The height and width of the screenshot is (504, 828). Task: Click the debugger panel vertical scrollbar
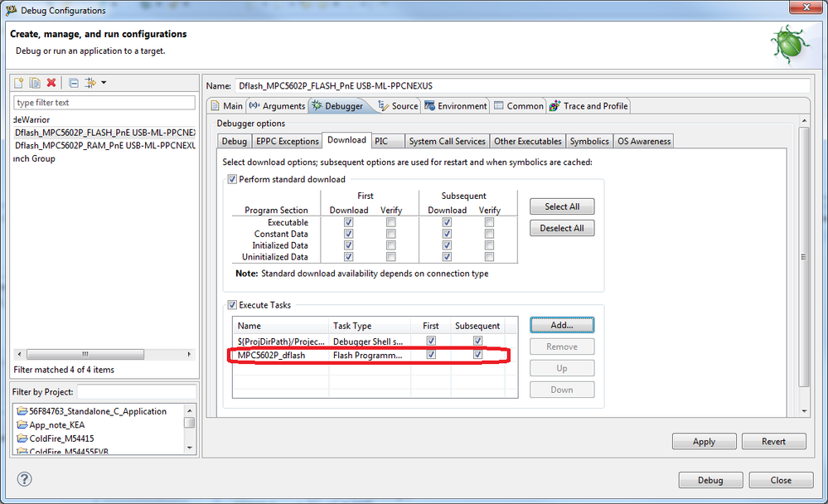(x=804, y=257)
